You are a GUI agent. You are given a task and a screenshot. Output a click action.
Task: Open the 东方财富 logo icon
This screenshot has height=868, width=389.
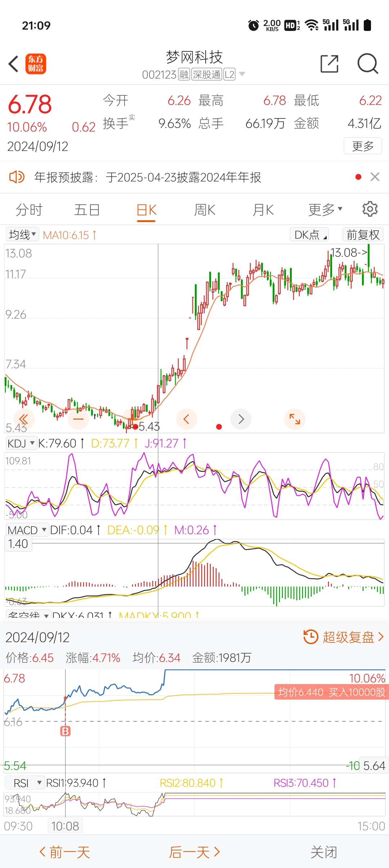pyautogui.click(x=36, y=64)
